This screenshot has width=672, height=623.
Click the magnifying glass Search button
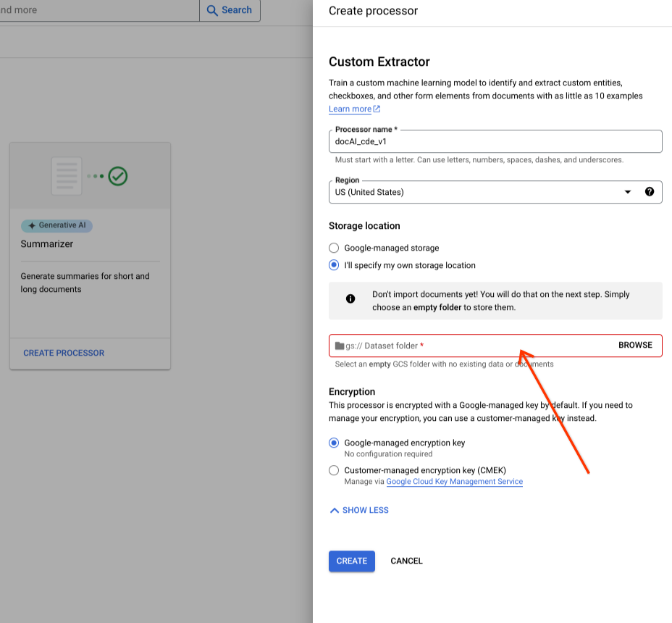230,10
